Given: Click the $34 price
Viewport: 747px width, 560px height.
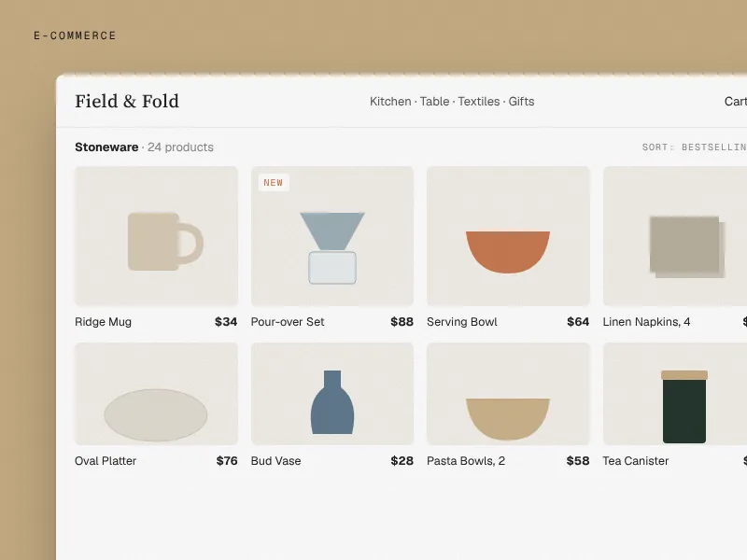Looking at the screenshot, I should [x=226, y=322].
